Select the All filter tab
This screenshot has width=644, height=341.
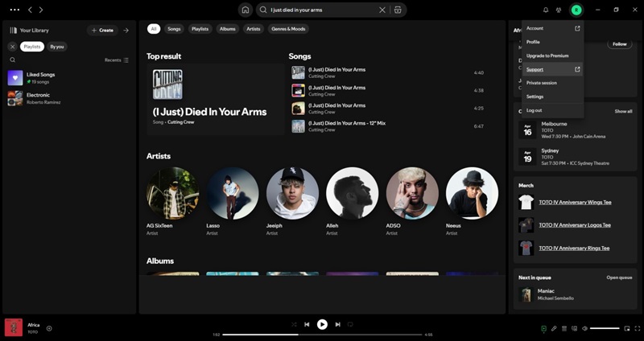(154, 29)
